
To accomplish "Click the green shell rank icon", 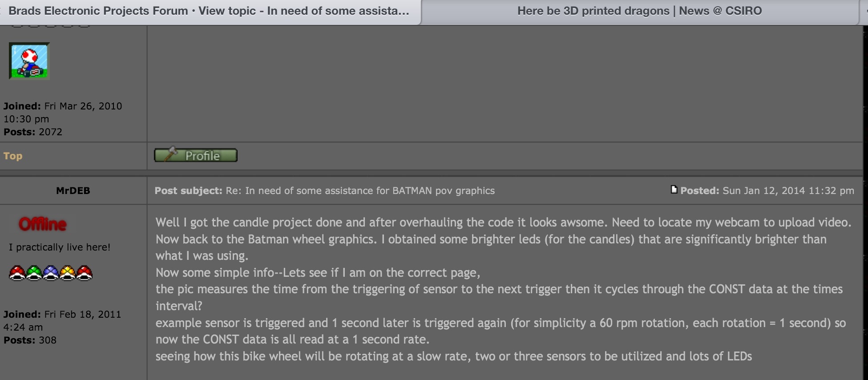I will click(34, 273).
